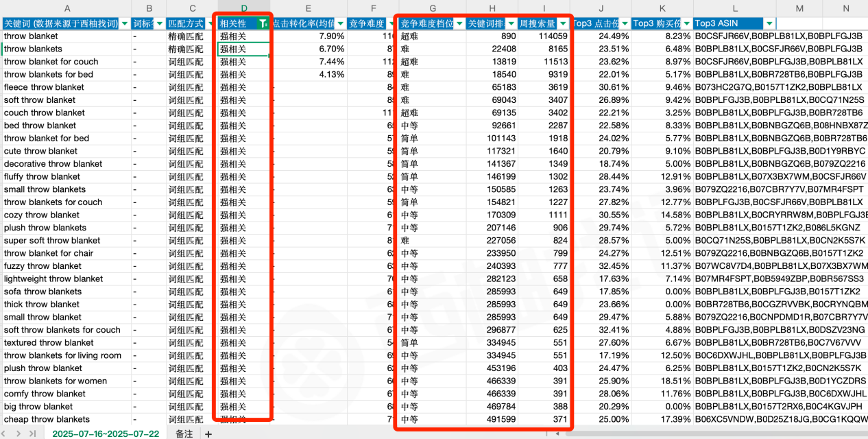Click weekly search volume 11513

click(x=544, y=62)
